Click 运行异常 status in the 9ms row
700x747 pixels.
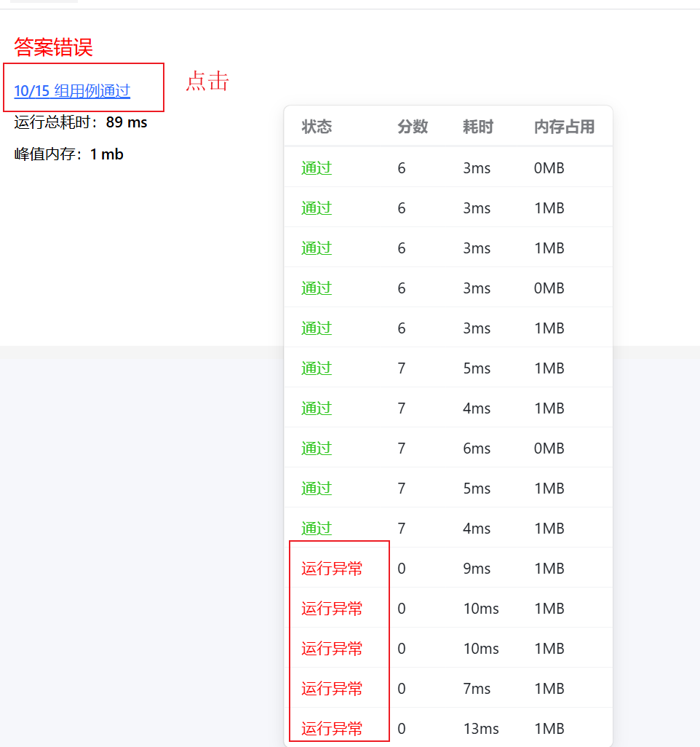332,569
